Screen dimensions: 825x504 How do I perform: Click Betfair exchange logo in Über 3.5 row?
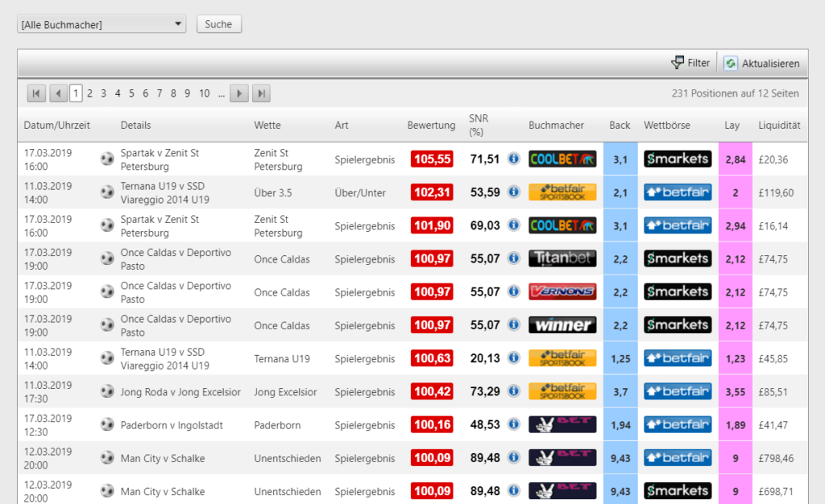pyautogui.click(x=678, y=192)
